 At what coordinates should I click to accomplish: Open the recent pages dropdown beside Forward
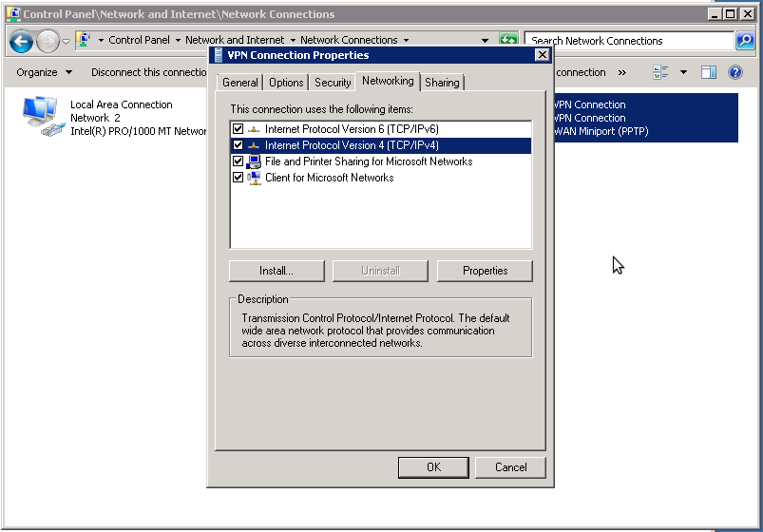[67, 42]
